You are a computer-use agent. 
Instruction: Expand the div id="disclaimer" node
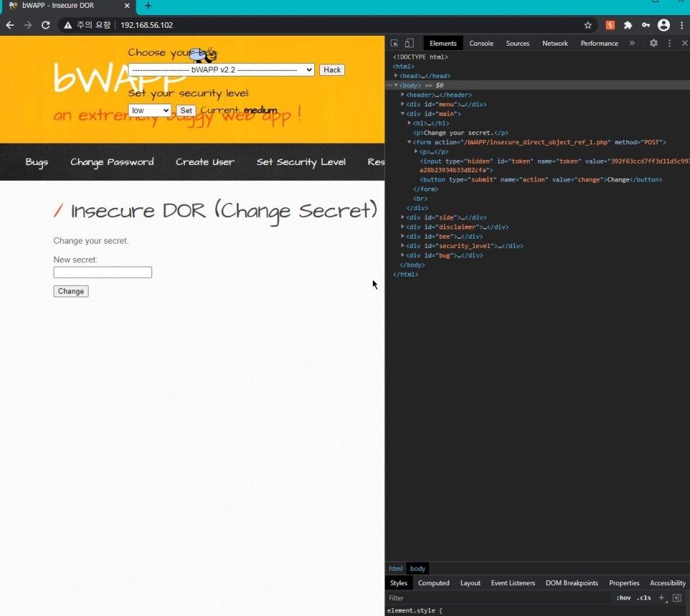(x=402, y=227)
